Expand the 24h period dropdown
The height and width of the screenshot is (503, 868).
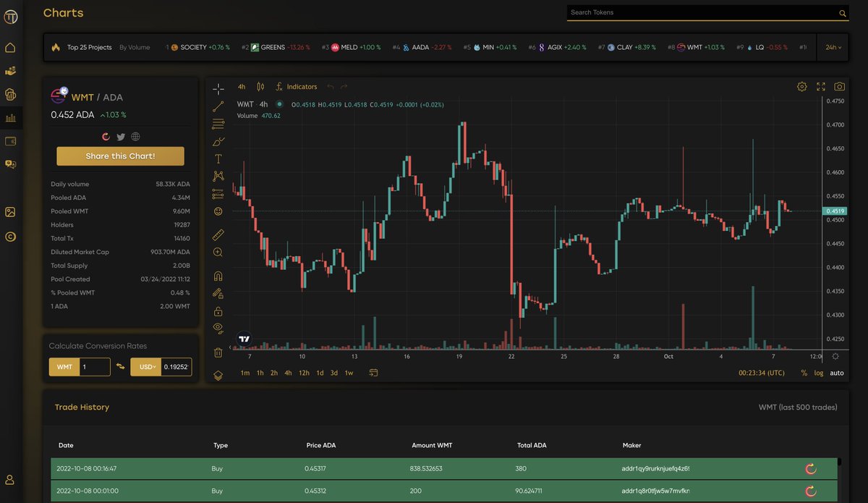(x=832, y=47)
